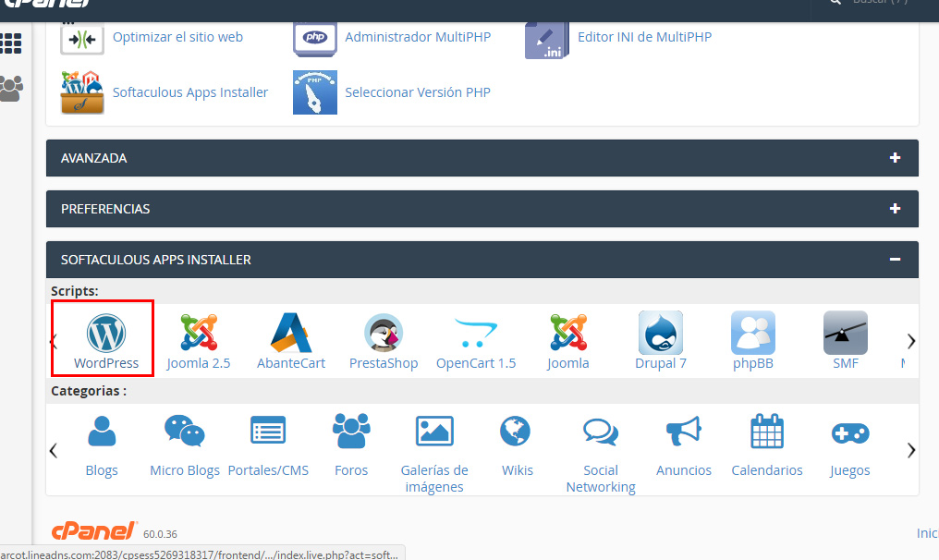Open the Blogs category icon
The height and width of the screenshot is (560, 939).
(102, 432)
